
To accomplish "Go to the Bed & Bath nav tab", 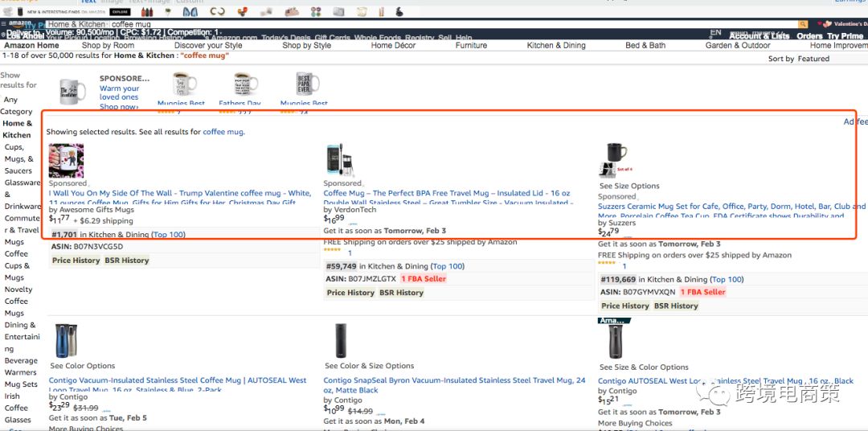I will [x=645, y=46].
